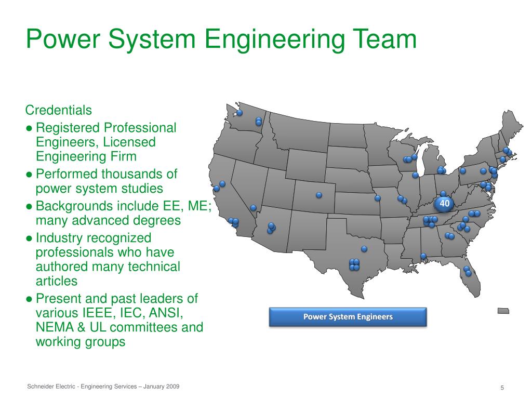The height and width of the screenshot is (399, 532).
Task: Click the Wisconsin marker cluster
Action: (410, 158)
